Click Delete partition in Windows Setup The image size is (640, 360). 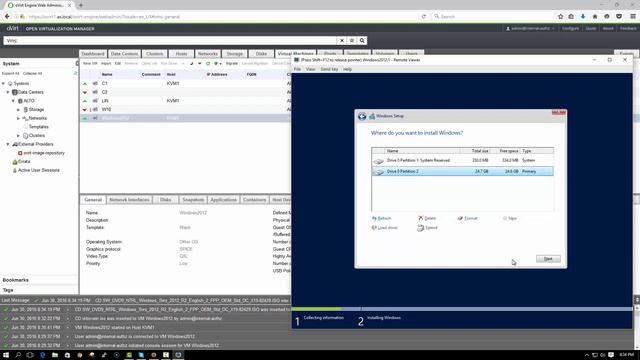click(x=427, y=218)
